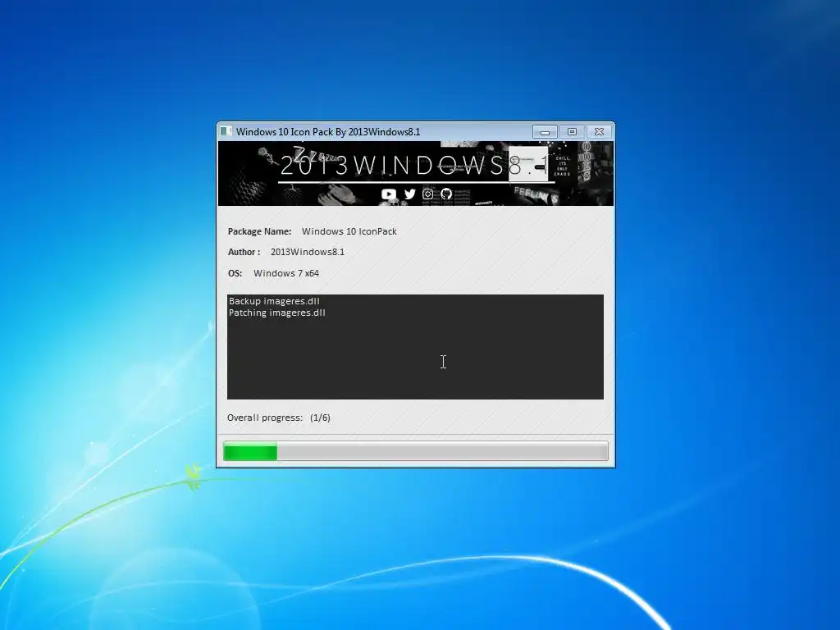Click the window title 'Windows 10 Icon Pack By 2013Windows8.1'
Viewport: 840px width, 630px height.
click(328, 132)
